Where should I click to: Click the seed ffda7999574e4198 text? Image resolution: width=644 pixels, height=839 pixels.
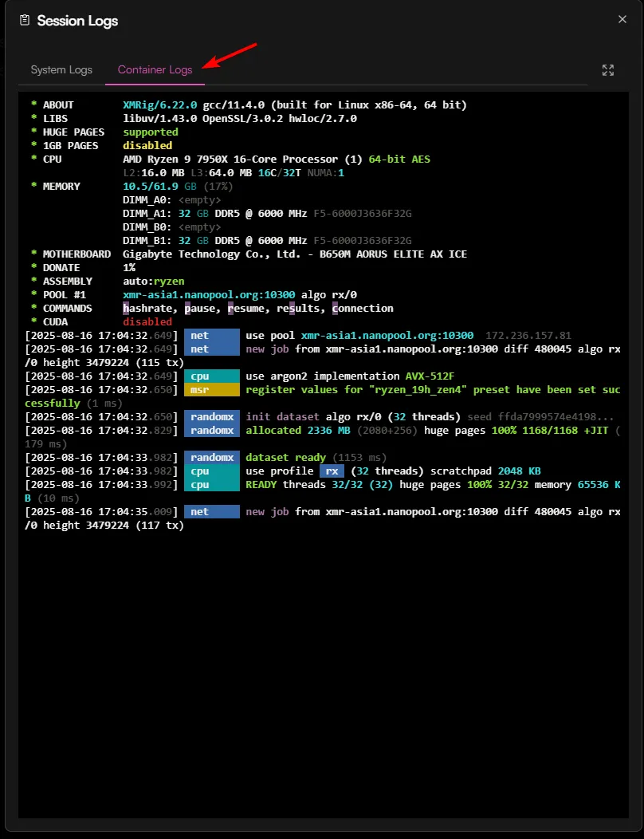point(540,417)
